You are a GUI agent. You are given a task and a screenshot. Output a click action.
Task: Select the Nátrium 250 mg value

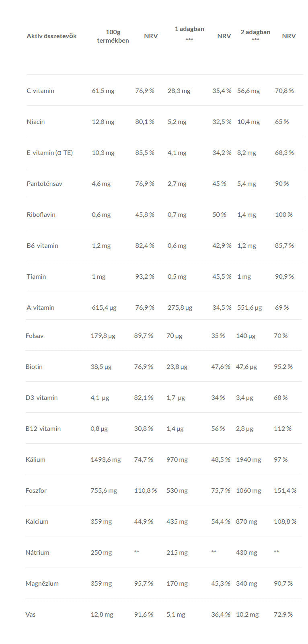(x=101, y=552)
